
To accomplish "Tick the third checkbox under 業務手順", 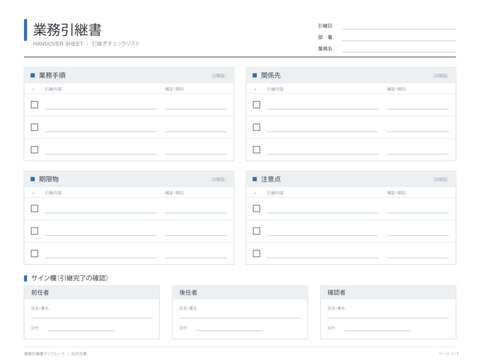I will [x=34, y=150].
